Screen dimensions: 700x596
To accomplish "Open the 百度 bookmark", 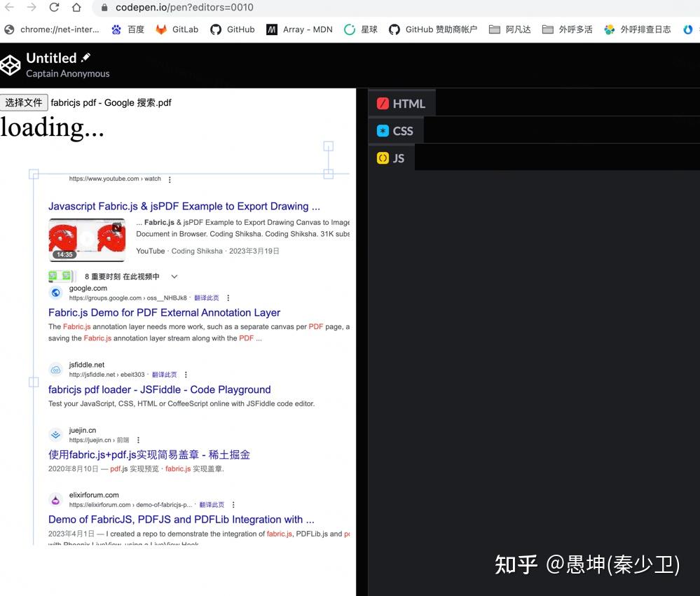I will [128, 29].
